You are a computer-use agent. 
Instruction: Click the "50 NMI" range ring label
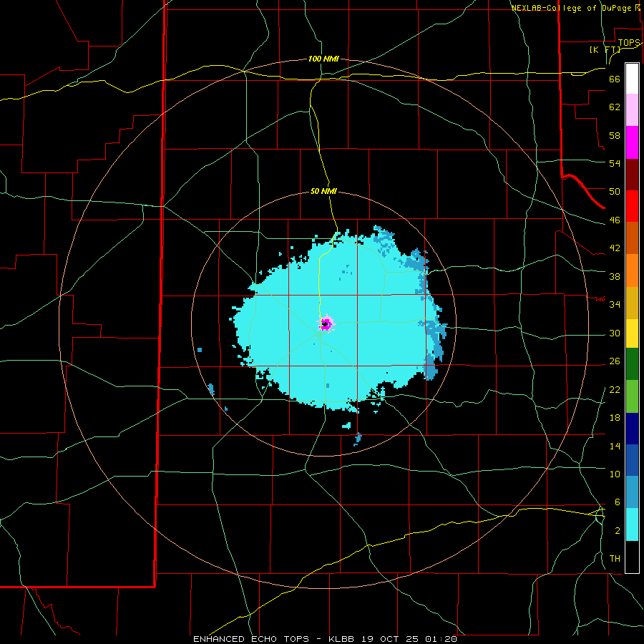click(323, 191)
